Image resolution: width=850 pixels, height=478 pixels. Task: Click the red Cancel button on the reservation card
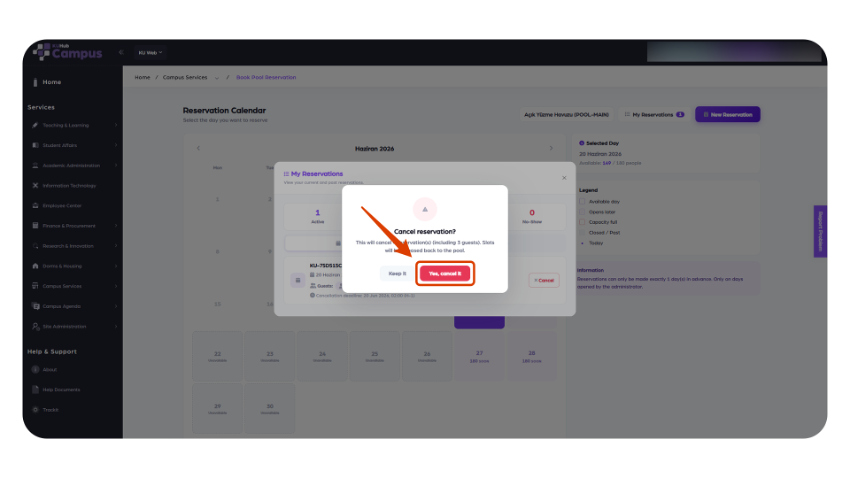(x=544, y=280)
